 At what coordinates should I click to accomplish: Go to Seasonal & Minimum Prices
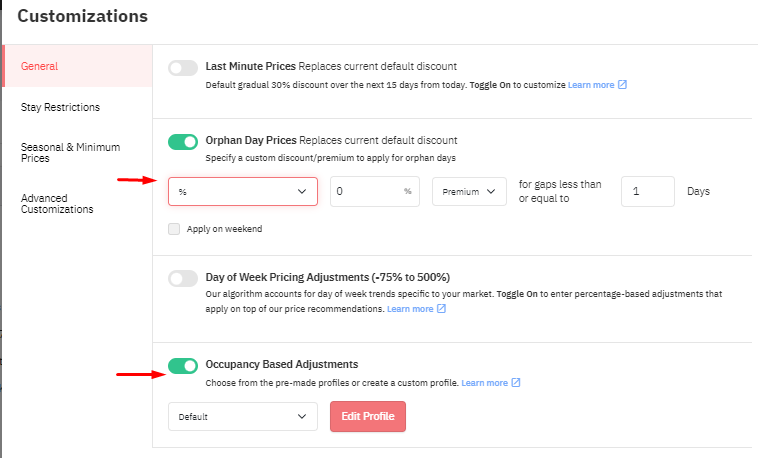(71, 152)
